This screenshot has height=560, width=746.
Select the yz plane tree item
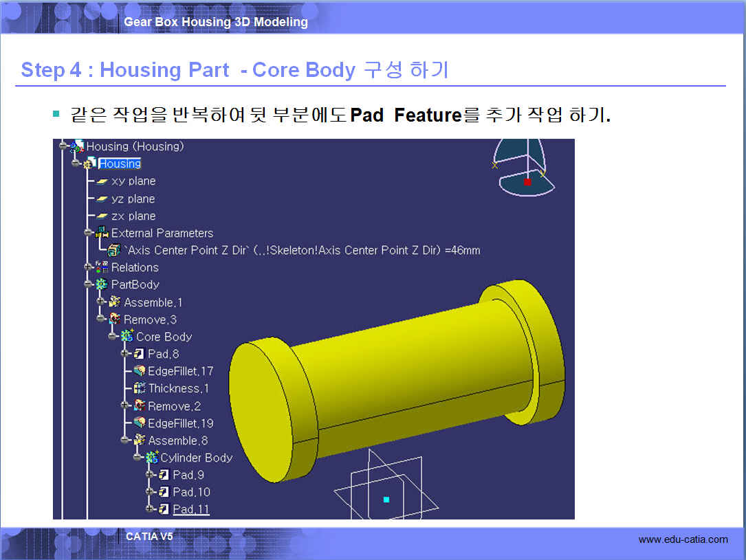click(x=133, y=199)
